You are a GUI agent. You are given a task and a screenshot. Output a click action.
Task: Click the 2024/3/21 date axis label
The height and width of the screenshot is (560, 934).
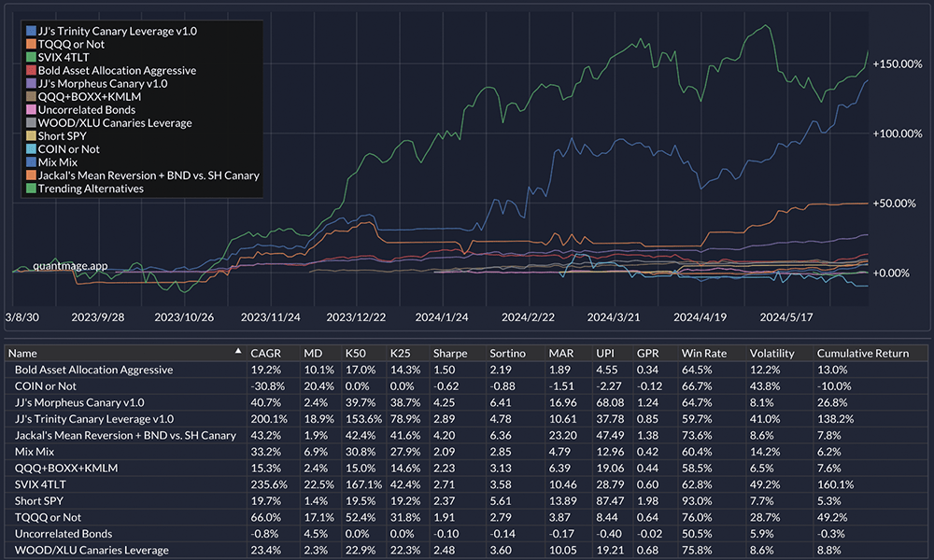click(x=613, y=317)
